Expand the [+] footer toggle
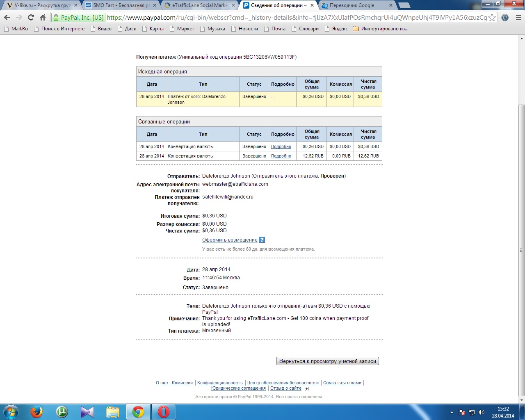 pyautogui.click(x=306, y=388)
